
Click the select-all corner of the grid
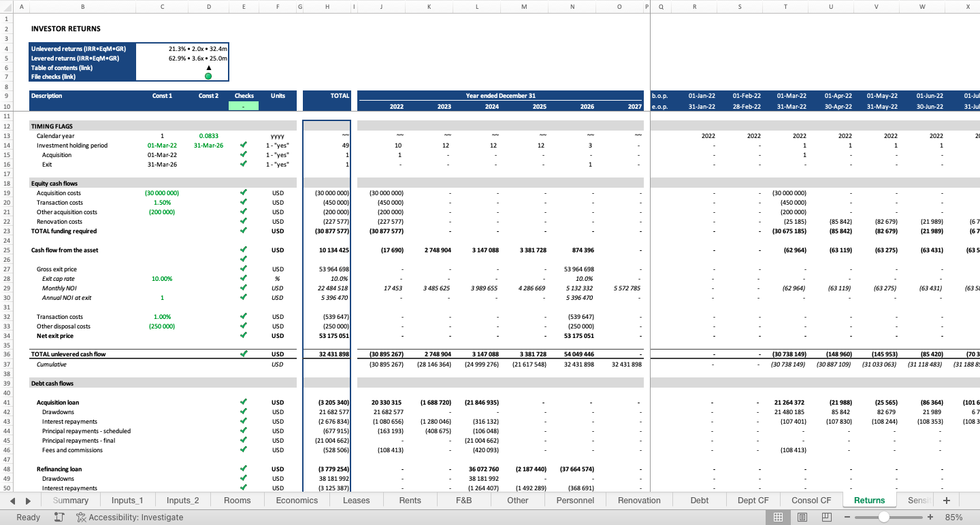7,7
